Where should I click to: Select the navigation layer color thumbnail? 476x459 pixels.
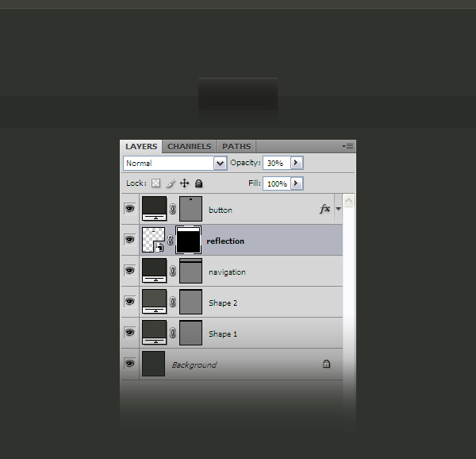click(x=154, y=271)
